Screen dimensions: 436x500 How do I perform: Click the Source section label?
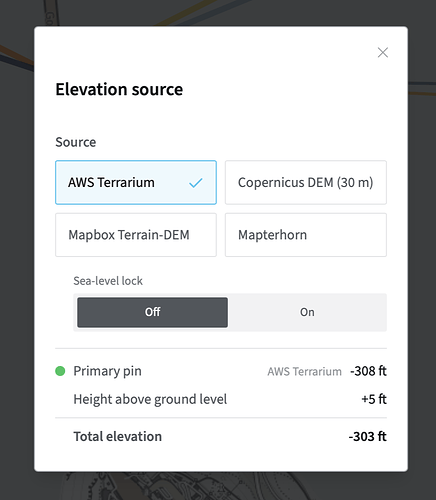coord(76,142)
